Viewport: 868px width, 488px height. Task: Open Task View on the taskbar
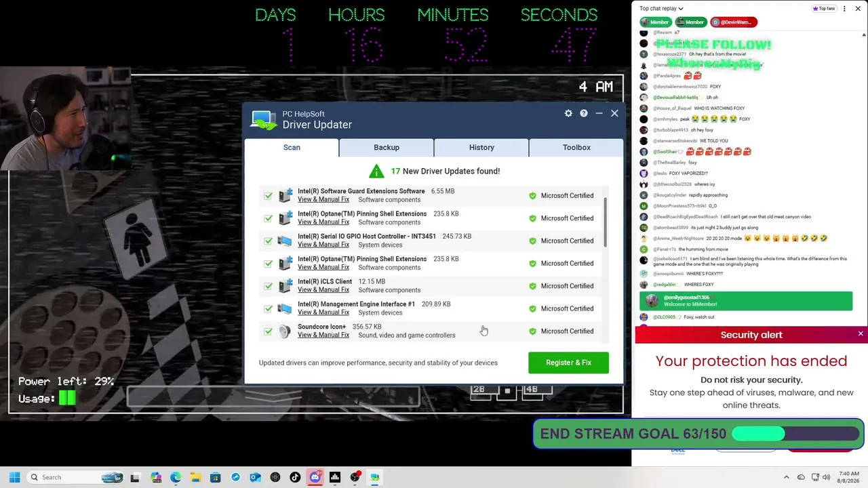coord(135,477)
